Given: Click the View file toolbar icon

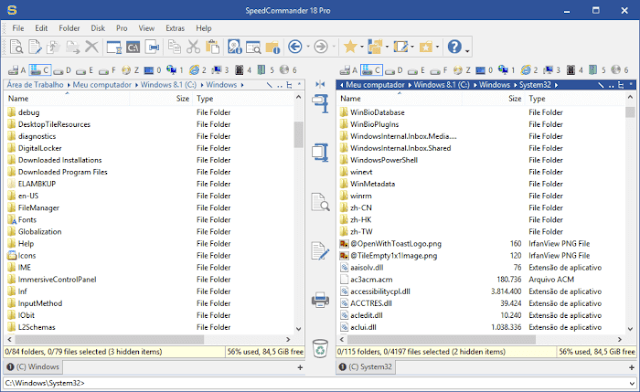Looking at the screenshot, I should pyautogui.click(x=16, y=47).
